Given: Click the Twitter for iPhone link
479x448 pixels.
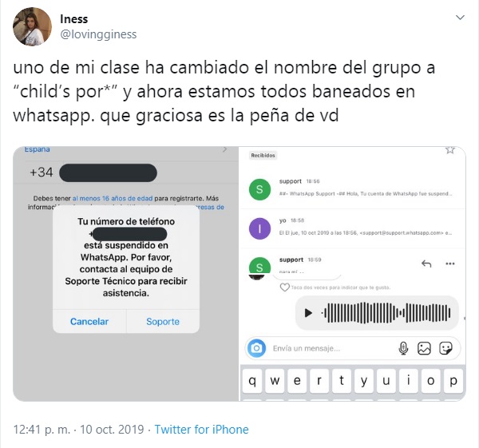Looking at the screenshot, I should click(x=201, y=430).
